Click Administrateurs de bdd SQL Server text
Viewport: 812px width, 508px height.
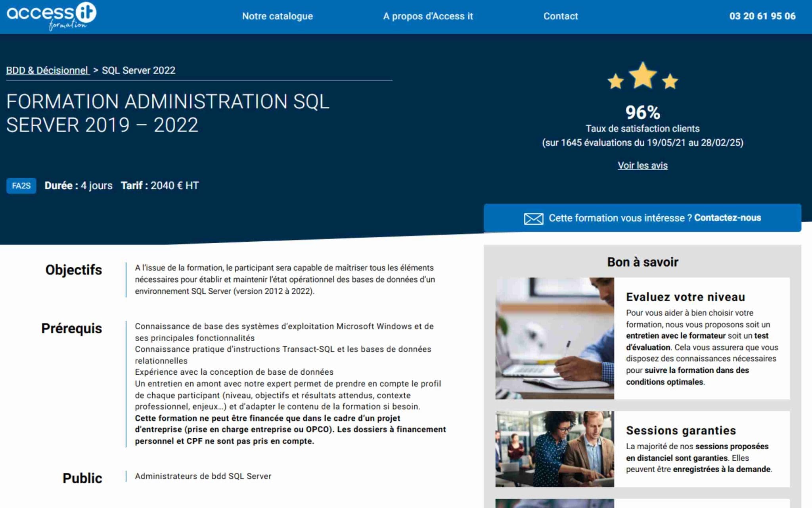pyautogui.click(x=203, y=476)
